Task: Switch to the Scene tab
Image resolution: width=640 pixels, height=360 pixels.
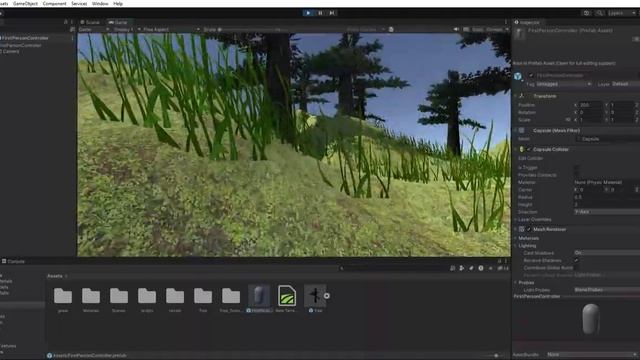Action: 90,22
